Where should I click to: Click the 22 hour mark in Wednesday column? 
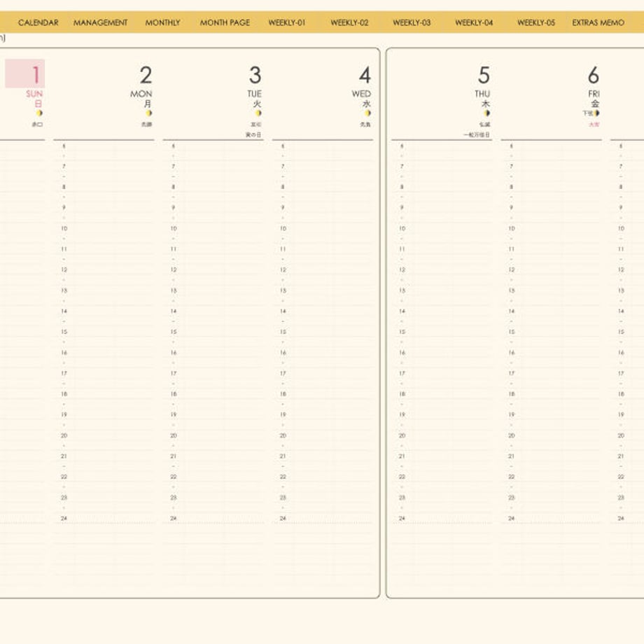point(283,477)
